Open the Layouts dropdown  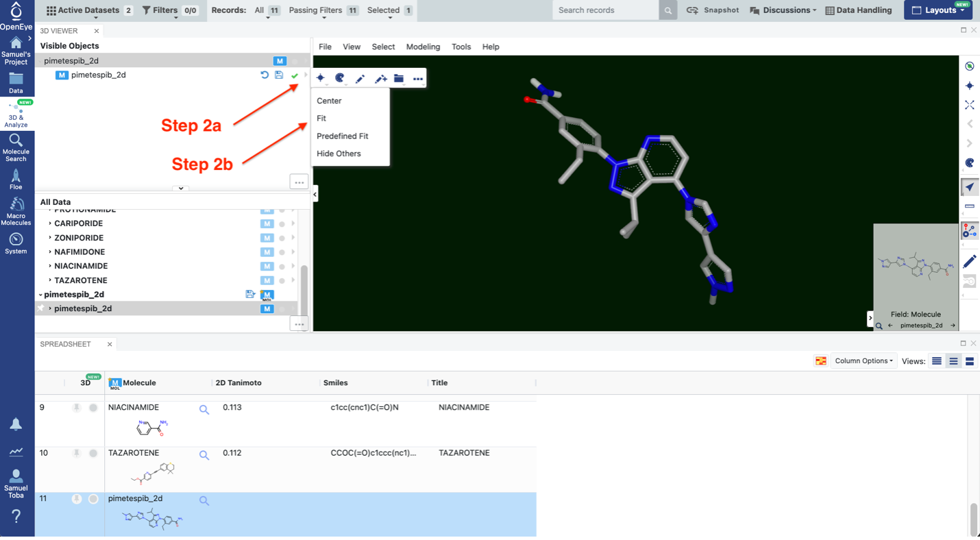click(x=938, y=10)
